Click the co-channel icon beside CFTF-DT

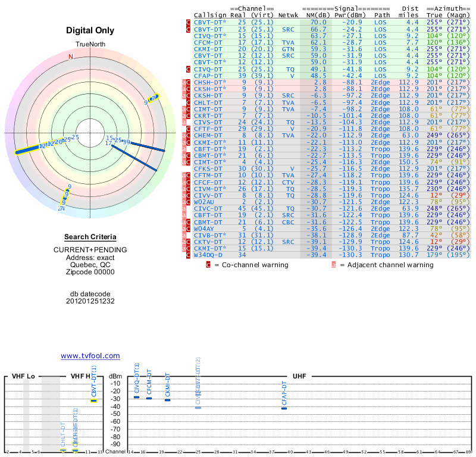click(189, 129)
